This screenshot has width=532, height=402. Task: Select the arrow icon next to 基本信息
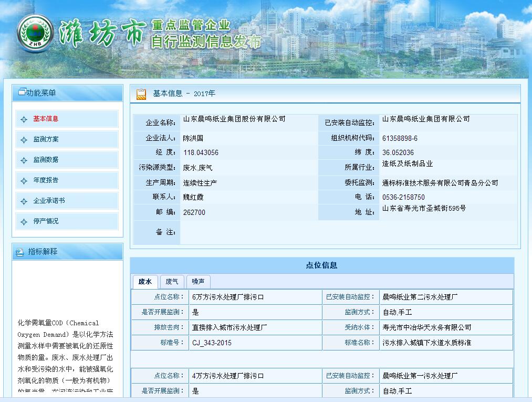(x=23, y=119)
